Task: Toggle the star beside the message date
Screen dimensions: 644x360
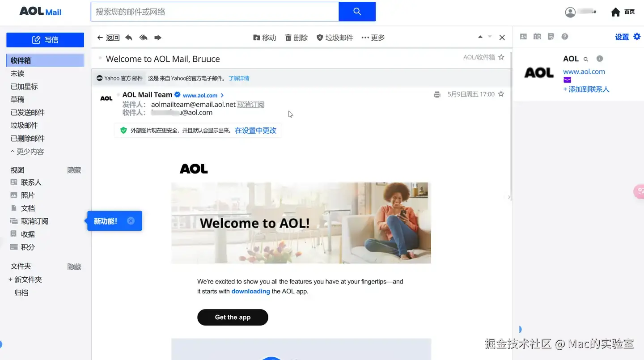Action: (501, 94)
